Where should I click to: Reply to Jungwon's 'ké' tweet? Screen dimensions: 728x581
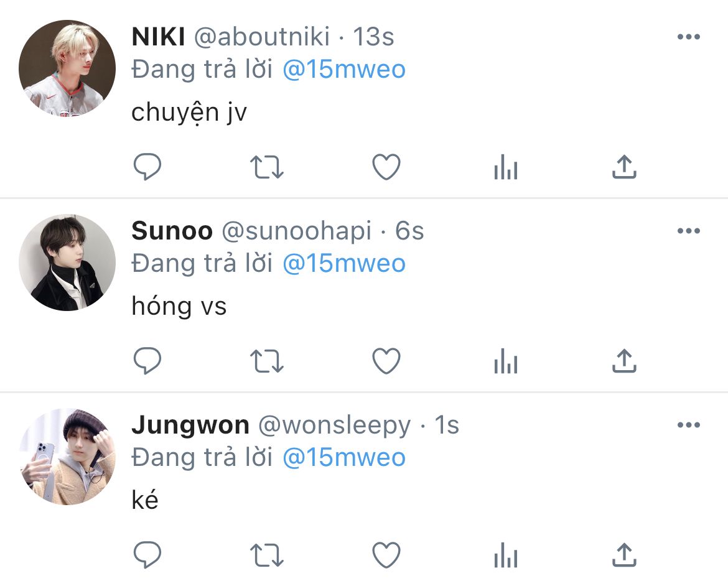point(147,554)
